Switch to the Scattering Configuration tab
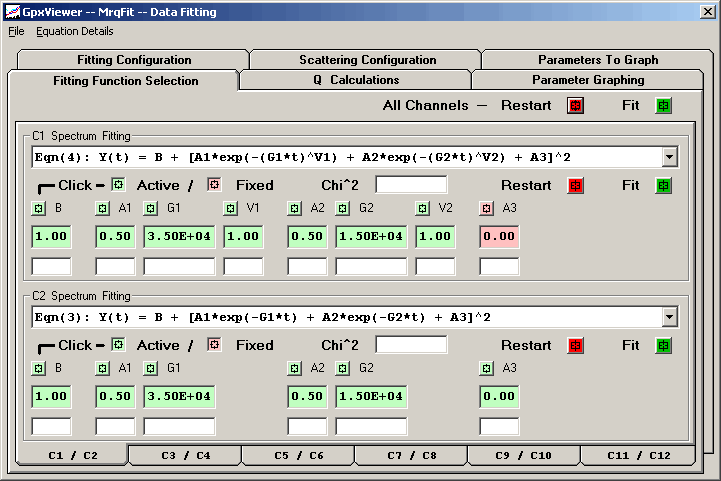This screenshot has width=721, height=481. coord(367,60)
